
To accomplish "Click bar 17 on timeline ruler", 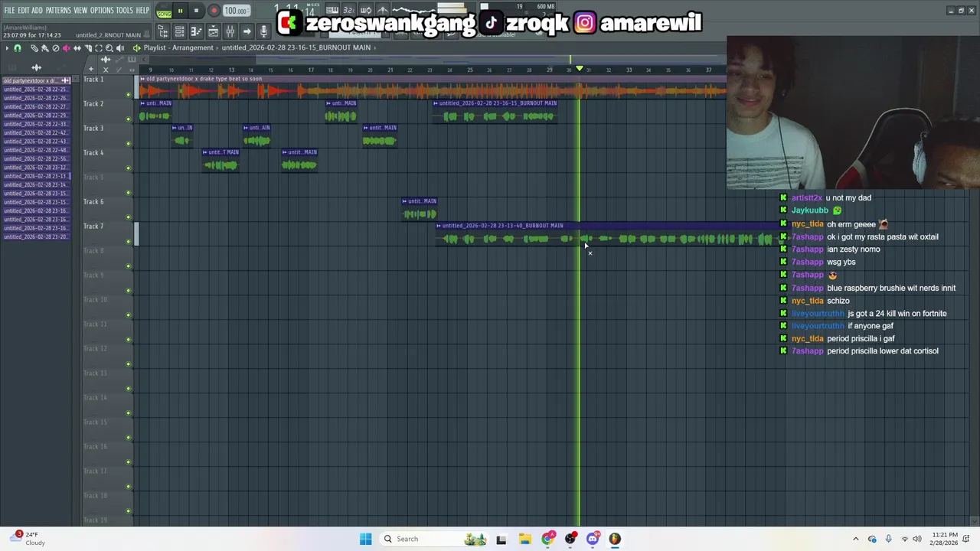I will [310, 70].
